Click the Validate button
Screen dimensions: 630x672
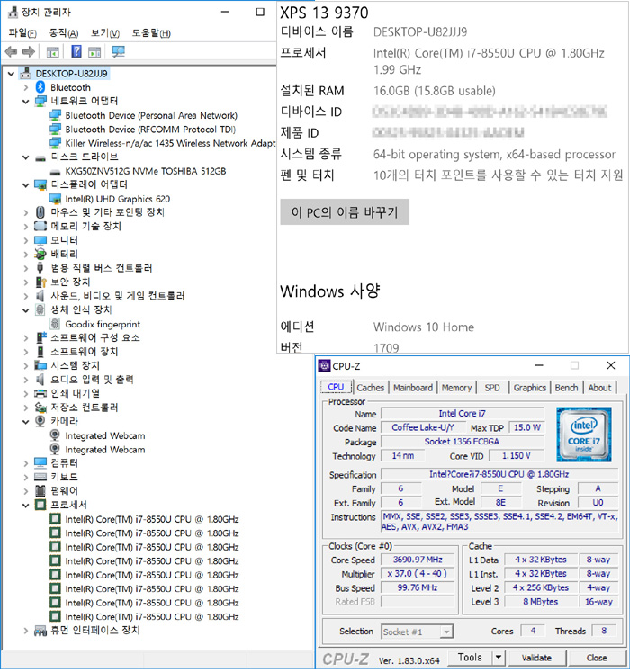click(x=536, y=658)
